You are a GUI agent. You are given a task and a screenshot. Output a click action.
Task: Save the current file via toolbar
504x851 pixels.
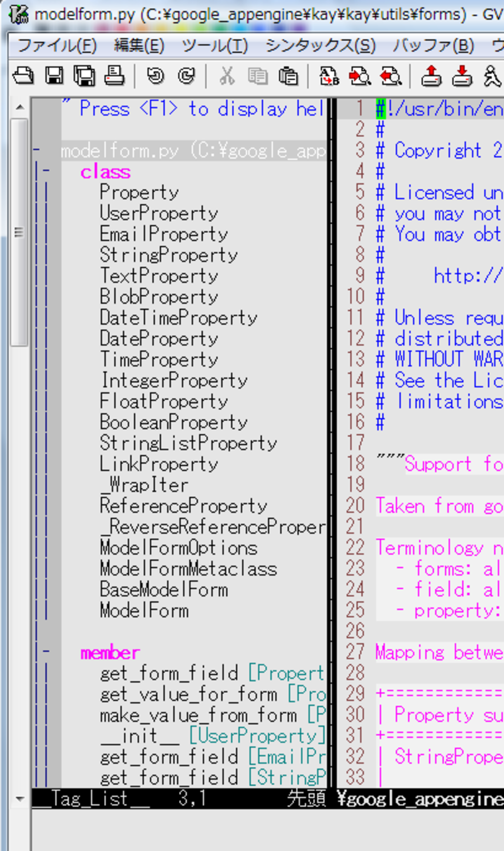[x=54, y=76]
